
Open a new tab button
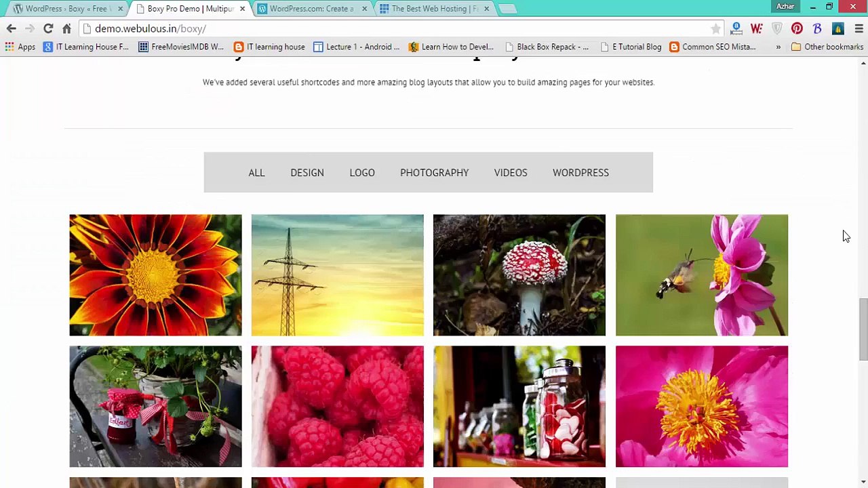[507, 9]
